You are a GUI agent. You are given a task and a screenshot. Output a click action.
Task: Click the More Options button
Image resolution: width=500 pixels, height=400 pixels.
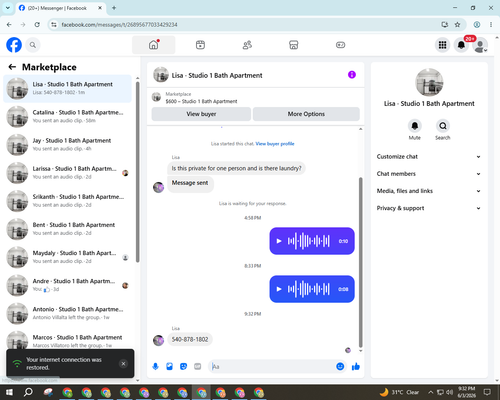[x=306, y=114]
